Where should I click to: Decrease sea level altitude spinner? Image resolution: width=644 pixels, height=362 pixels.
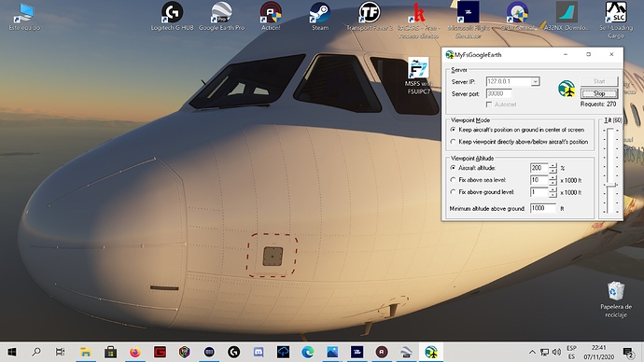tap(553, 182)
